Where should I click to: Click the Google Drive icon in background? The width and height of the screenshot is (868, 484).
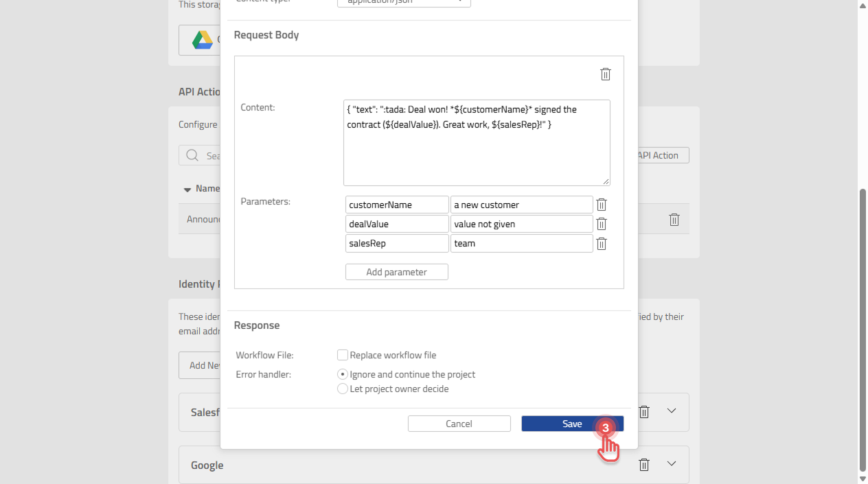coord(202,40)
